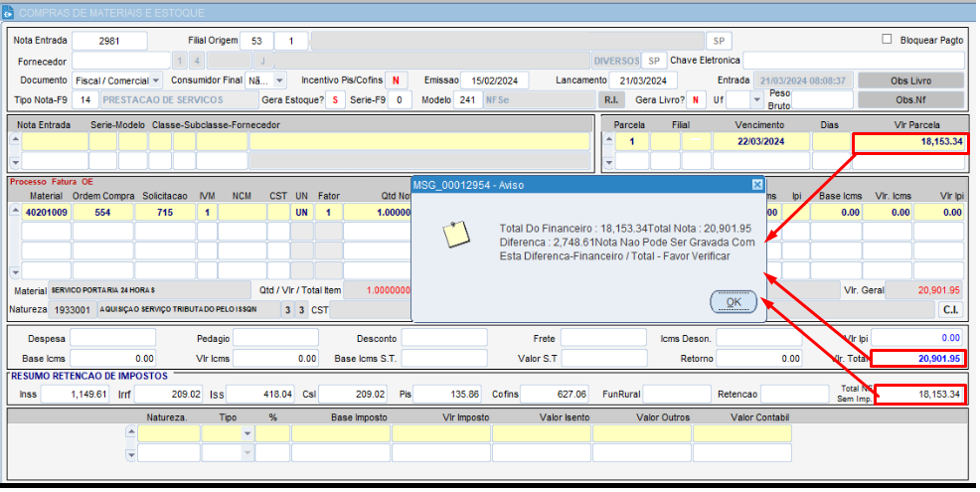The image size is (980, 492).
Task: Click the Frete input field
Action: [603, 338]
